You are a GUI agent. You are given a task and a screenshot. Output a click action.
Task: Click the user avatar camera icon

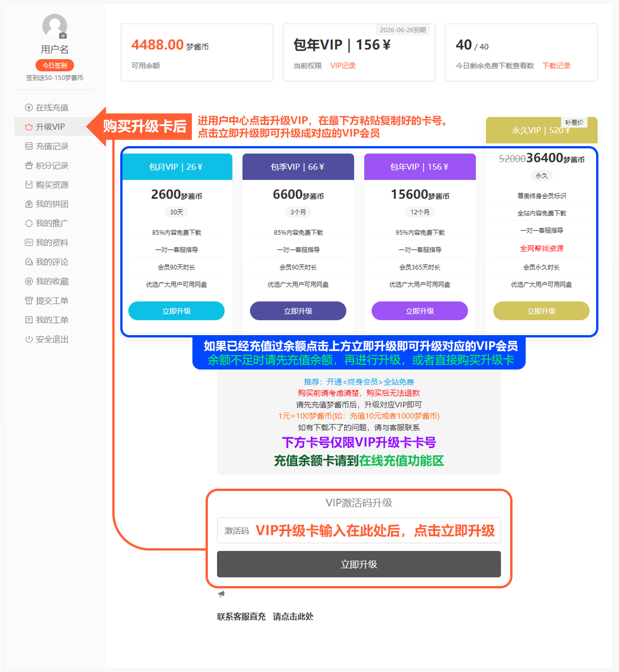coord(63,36)
